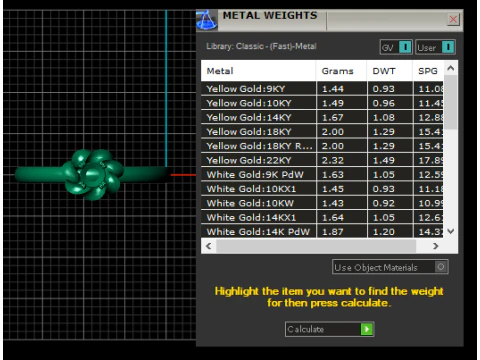Click the horizontal scroll right arrow

tap(436, 246)
